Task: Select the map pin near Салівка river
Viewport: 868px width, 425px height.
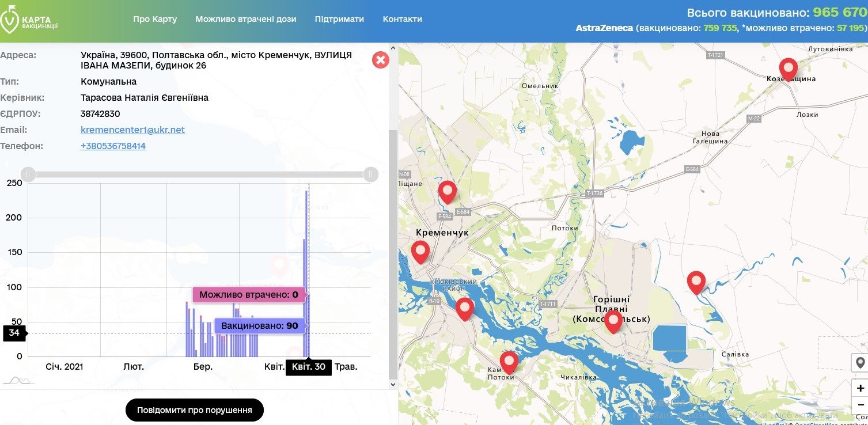Action: point(696,282)
